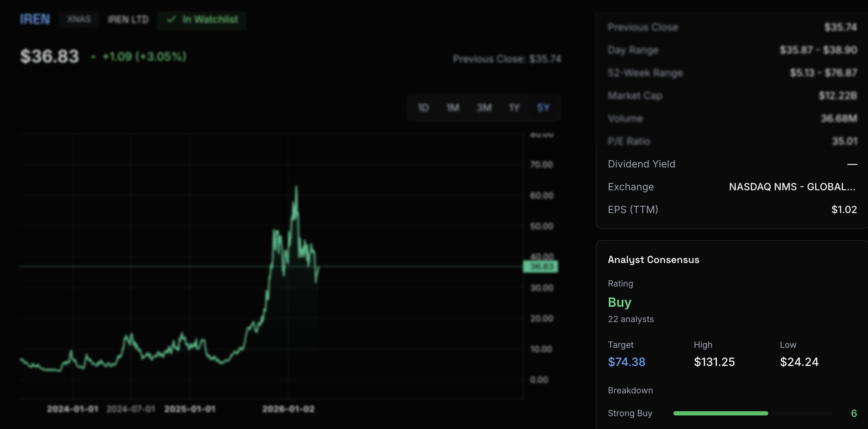Expand the Analyst Consensus panel
The width and height of the screenshot is (868, 429).
point(653,259)
